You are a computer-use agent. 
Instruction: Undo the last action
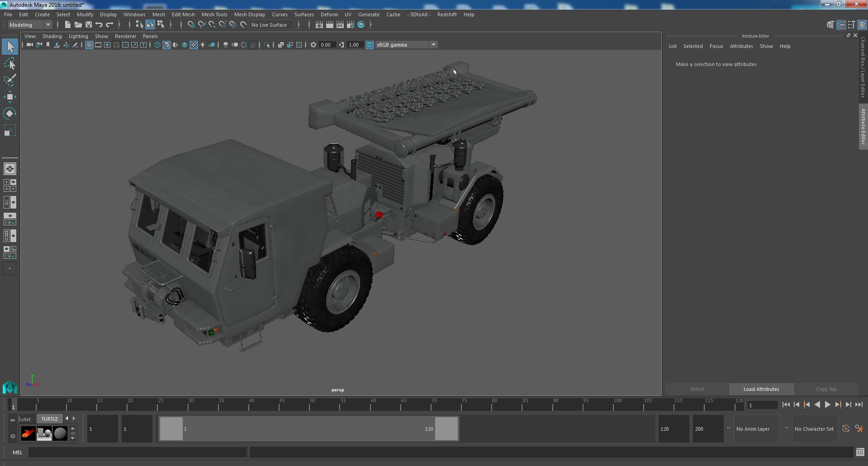99,24
